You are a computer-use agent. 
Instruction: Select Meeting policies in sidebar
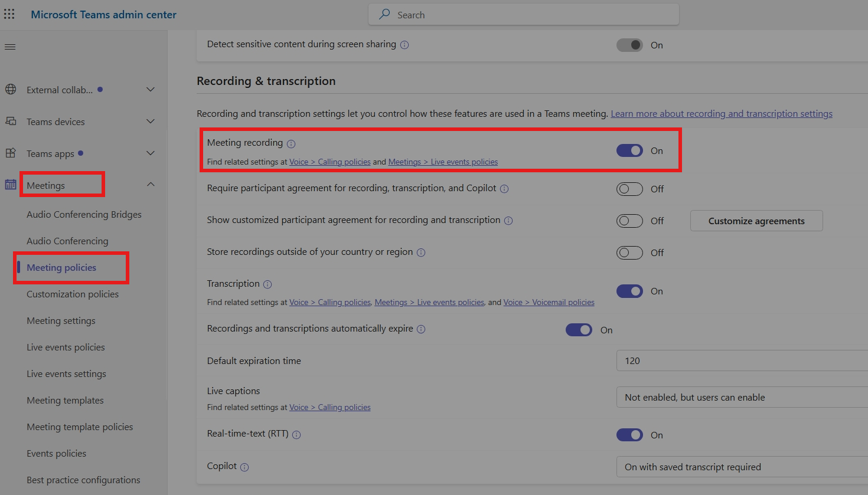[61, 267]
